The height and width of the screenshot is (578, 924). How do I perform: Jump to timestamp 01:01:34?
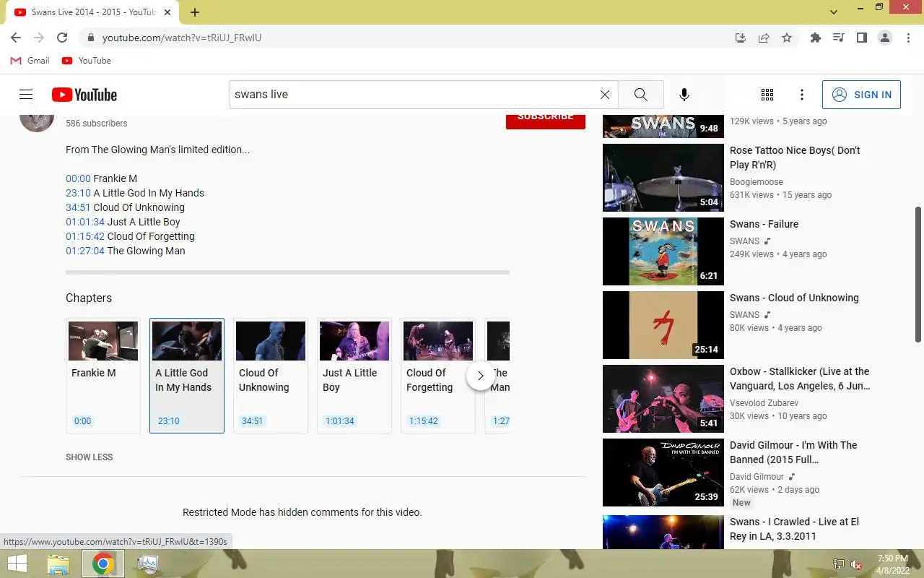pos(85,222)
